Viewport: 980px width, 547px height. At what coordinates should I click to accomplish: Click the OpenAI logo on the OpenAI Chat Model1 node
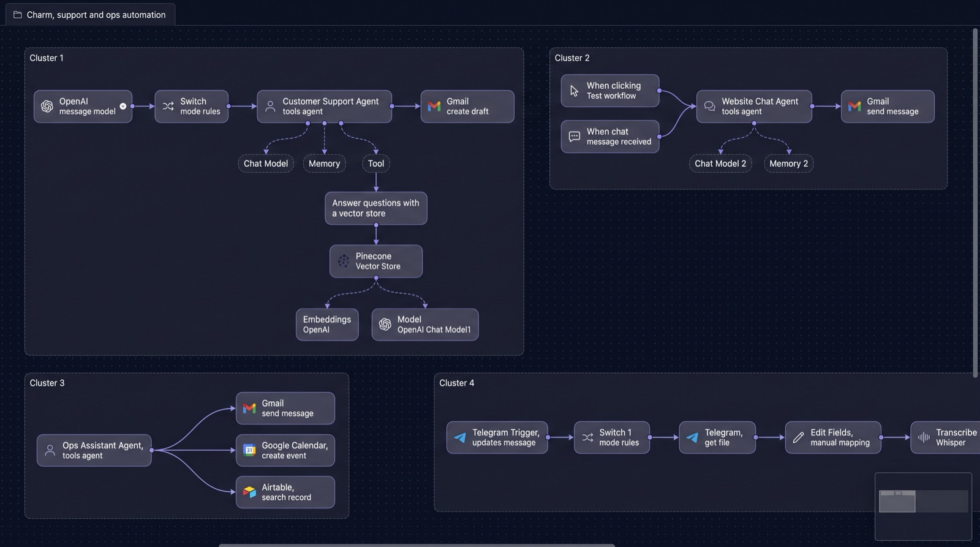pos(385,325)
